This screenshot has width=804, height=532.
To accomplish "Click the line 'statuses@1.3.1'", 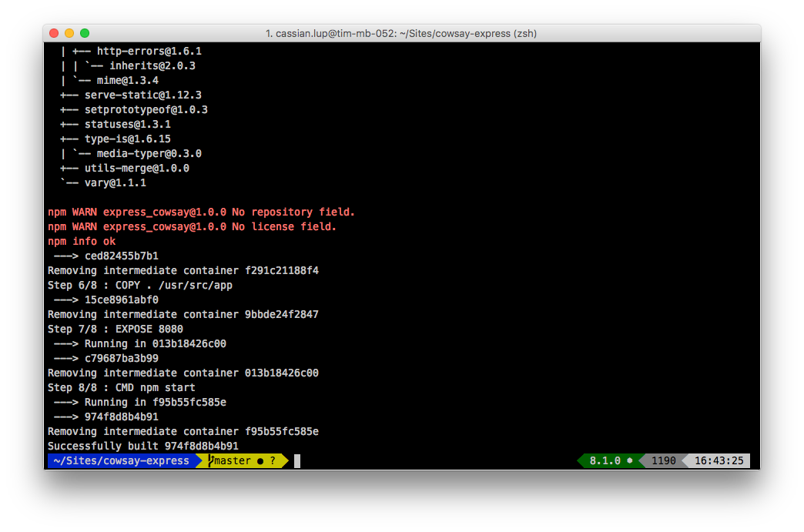I will click(x=128, y=124).
